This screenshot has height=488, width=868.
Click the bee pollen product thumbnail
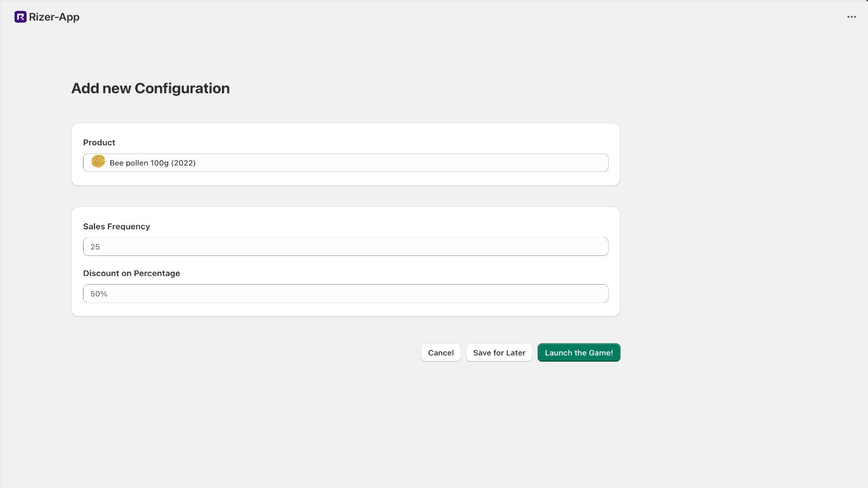pos(98,162)
